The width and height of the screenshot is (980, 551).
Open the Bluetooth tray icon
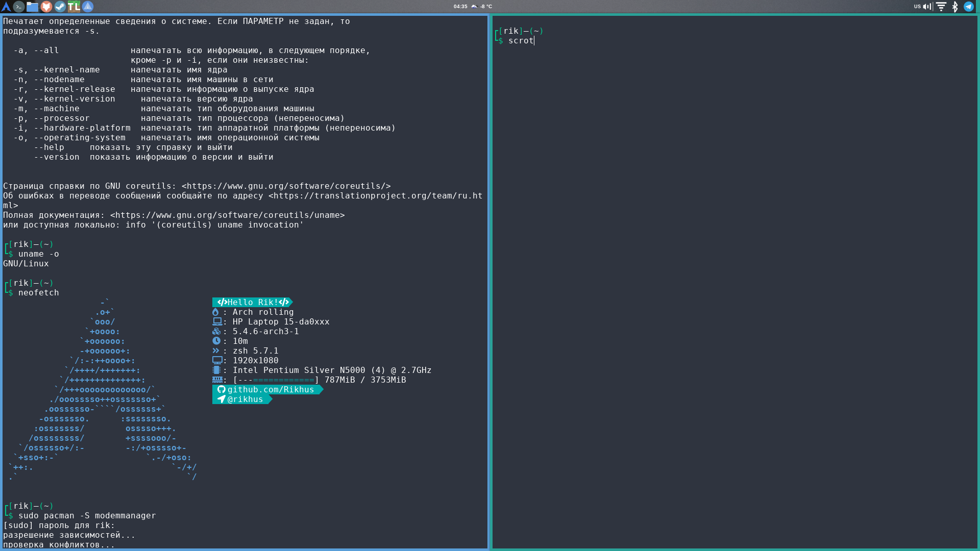point(955,7)
